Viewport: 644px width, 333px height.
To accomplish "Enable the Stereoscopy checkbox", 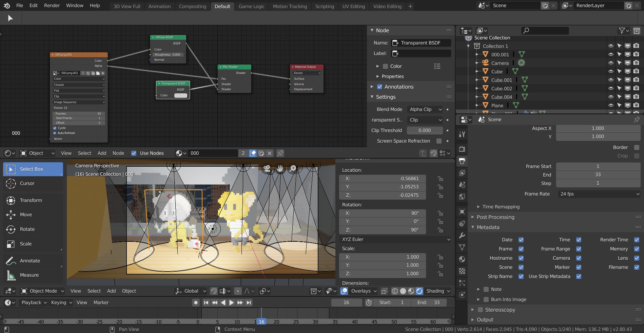I will (480, 310).
